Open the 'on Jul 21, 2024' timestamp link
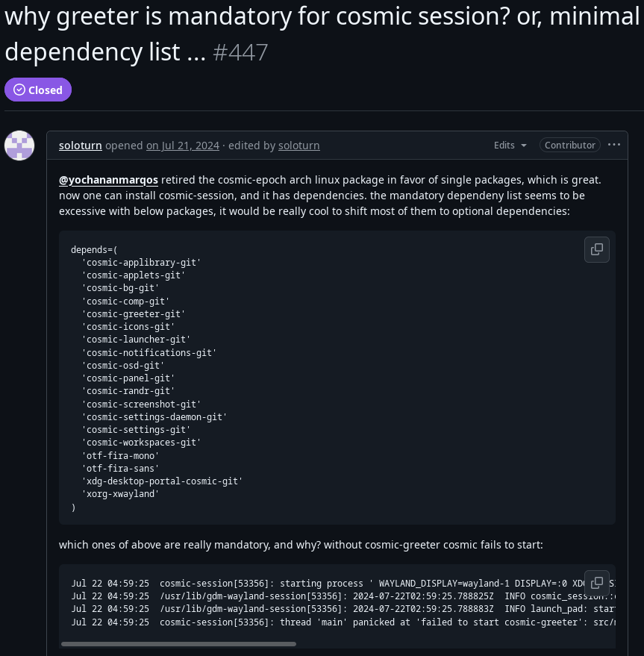 pos(182,146)
